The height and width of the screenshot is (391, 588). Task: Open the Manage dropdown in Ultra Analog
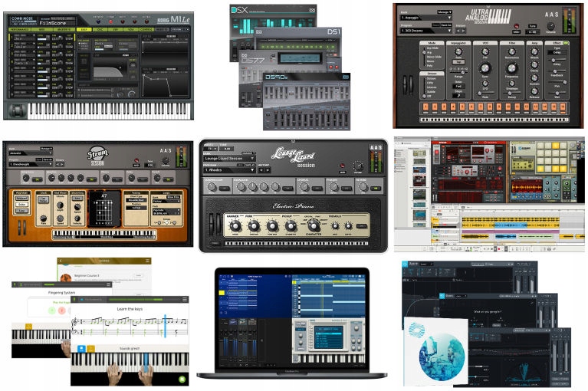click(x=445, y=12)
